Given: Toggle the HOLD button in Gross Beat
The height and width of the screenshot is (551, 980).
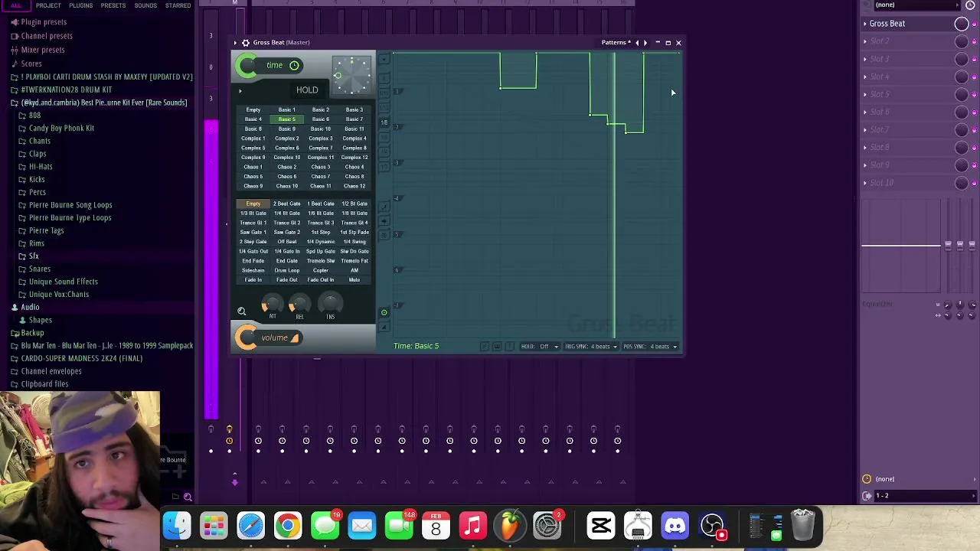Looking at the screenshot, I should pos(307,90).
